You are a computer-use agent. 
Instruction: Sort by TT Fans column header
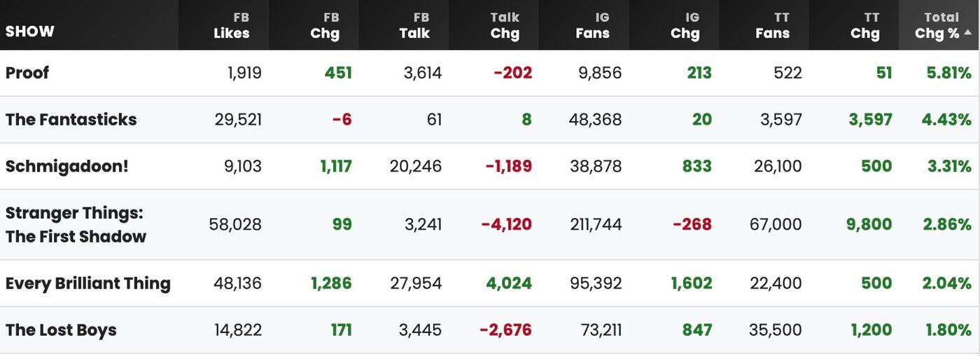(x=773, y=25)
